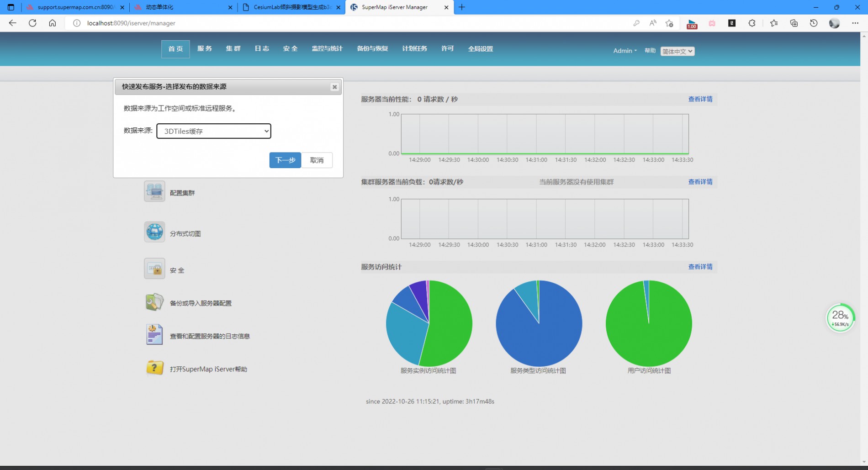Click the 帮助 link in the header

point(650,51)
